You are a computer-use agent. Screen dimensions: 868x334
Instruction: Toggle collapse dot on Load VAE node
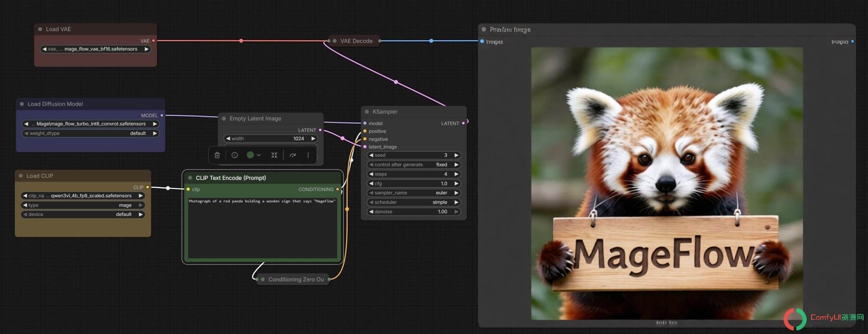[x=40, y=29]
